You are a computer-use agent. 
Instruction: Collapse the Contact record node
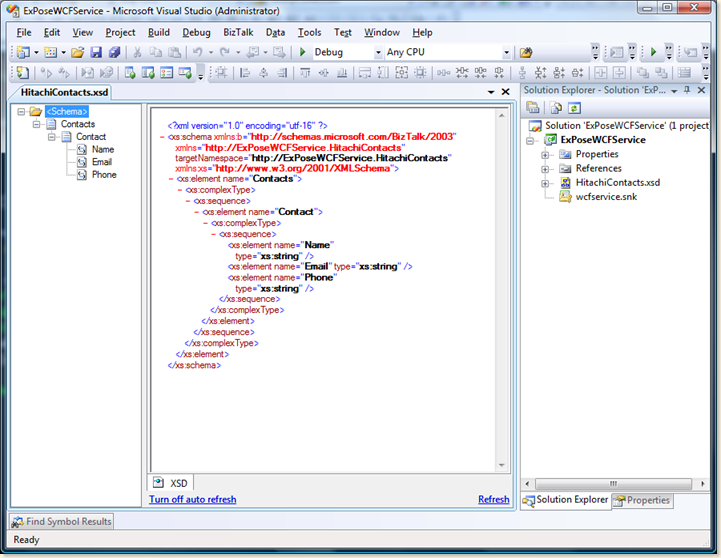[x=52, y=137]
